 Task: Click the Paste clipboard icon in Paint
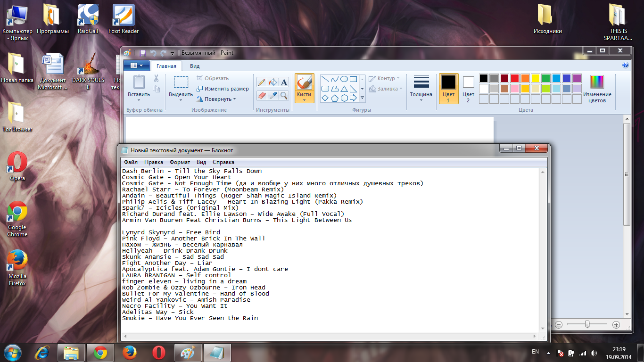[139, 82]
